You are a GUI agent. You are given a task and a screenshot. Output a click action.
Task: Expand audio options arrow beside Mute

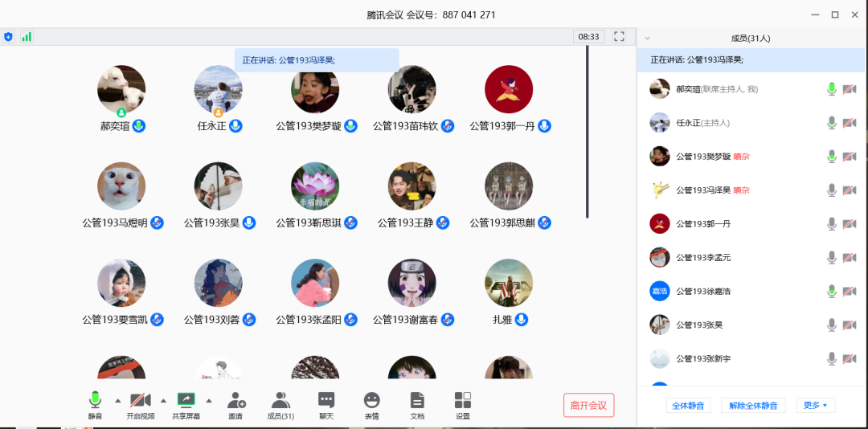pyautogui.click(x=118, y=399)
